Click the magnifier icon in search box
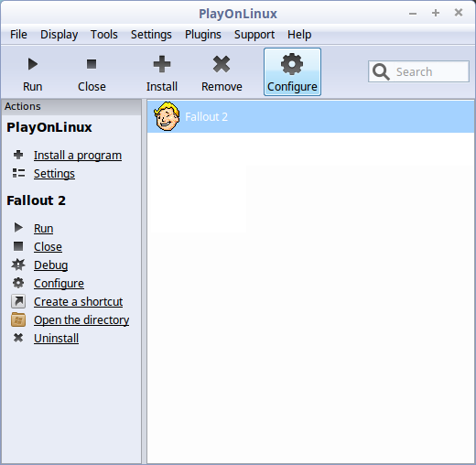476x465 pixels. (381, 71)
